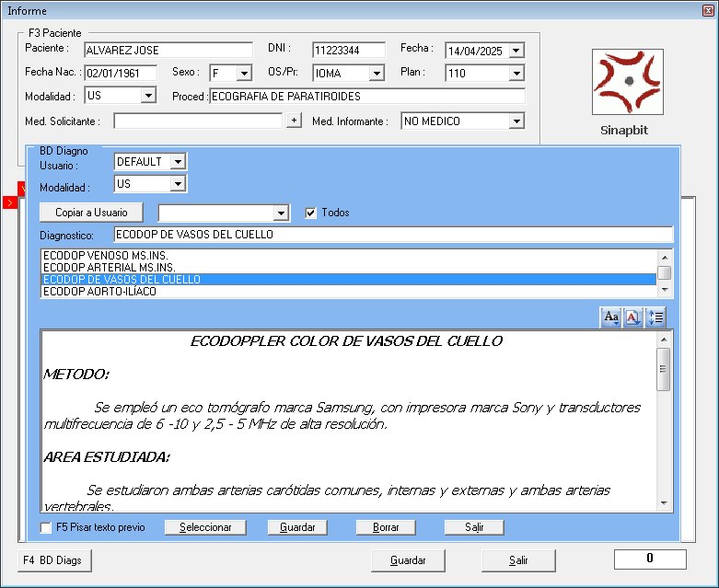Expand the Sexo dropdown
The image size is (719, 588).
click(x=243, y=73)
